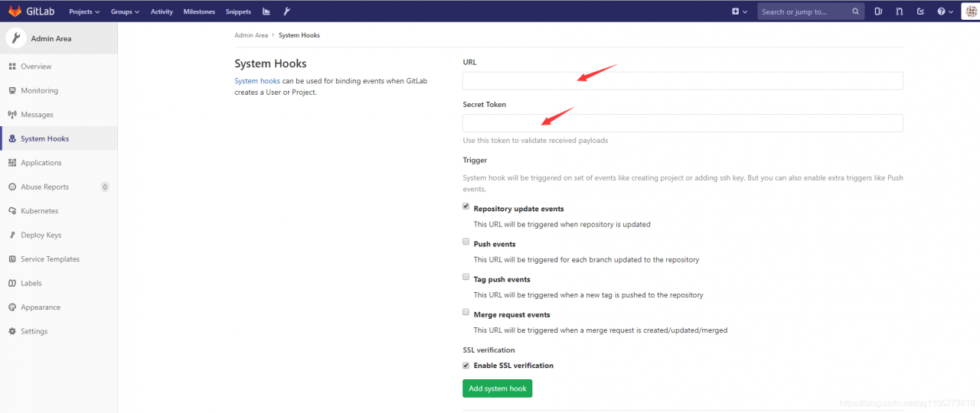Click the Applications grid icon in sidebar

coord(12,163)
